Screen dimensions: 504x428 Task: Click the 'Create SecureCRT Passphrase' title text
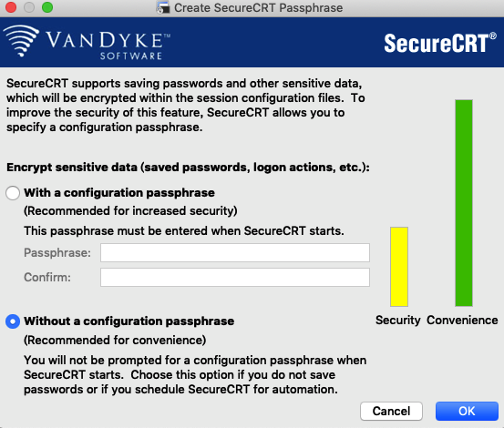(x=259, y=7)
